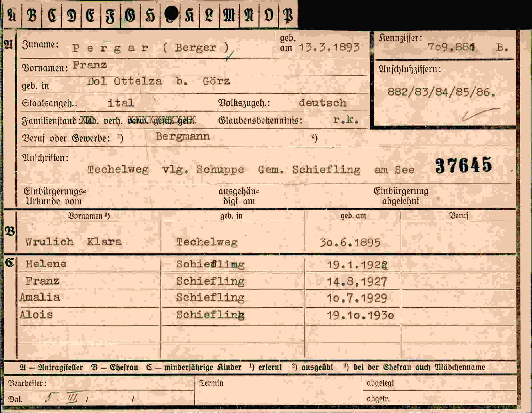
Task: Click the wife's name 'Wrulich Klara'
Action: pos(73,242)
